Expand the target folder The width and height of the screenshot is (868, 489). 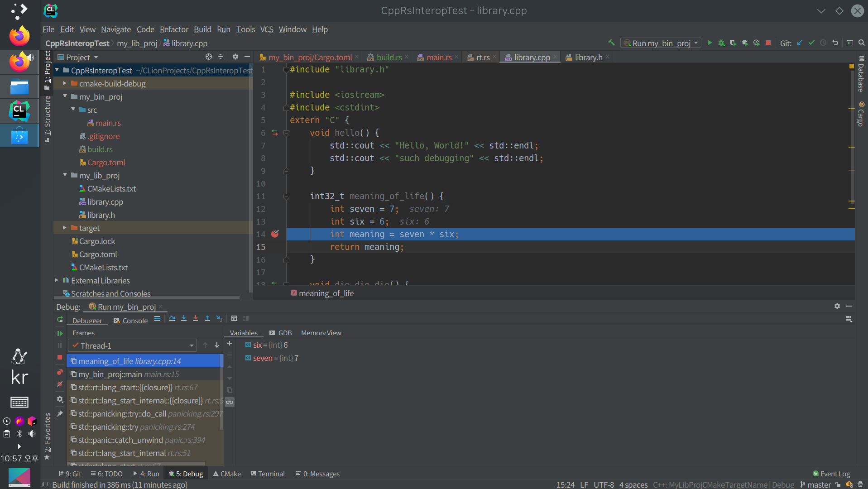point(65,228)
